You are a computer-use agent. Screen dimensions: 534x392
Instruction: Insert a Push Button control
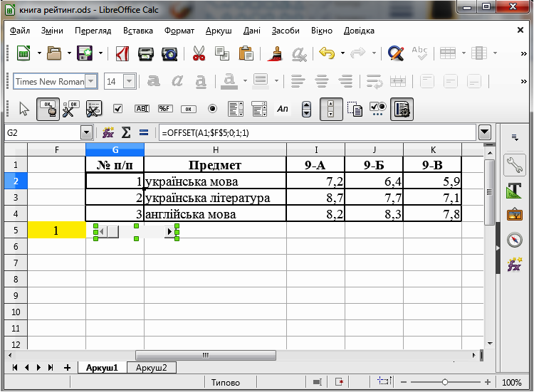[x=189, y=109]
